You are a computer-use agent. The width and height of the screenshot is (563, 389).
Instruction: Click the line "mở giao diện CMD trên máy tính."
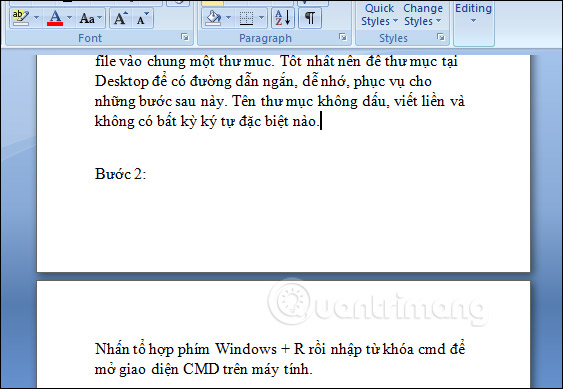click(204, 369)
